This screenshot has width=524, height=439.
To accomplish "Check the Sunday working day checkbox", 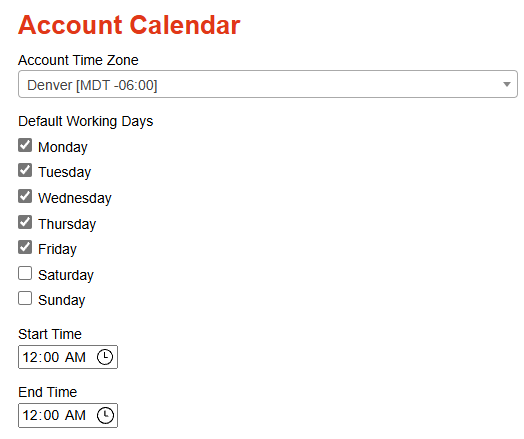I will point(25,298).
